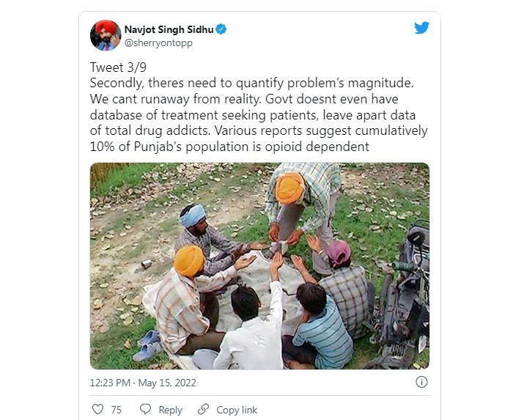Click the Navjot Singh Sidhu display name
The width and height of the screenshot is (513, 420).
click(x=169, y=29)
